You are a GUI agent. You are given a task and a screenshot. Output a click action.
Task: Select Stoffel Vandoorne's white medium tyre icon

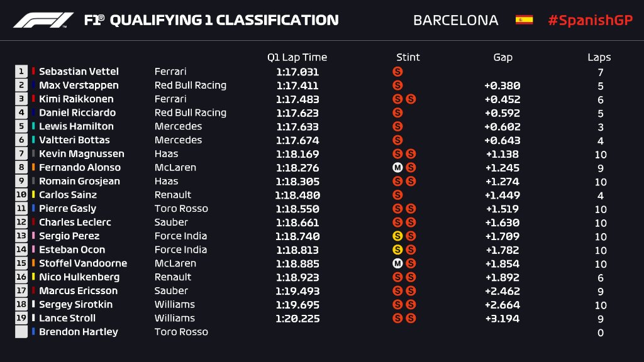(397, 263)
